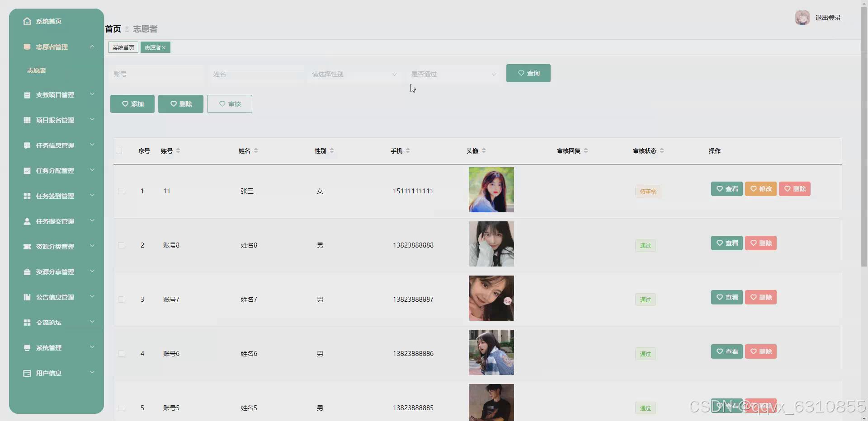
Task: Click the icon beside 系统管理
Action: point(27,348)
